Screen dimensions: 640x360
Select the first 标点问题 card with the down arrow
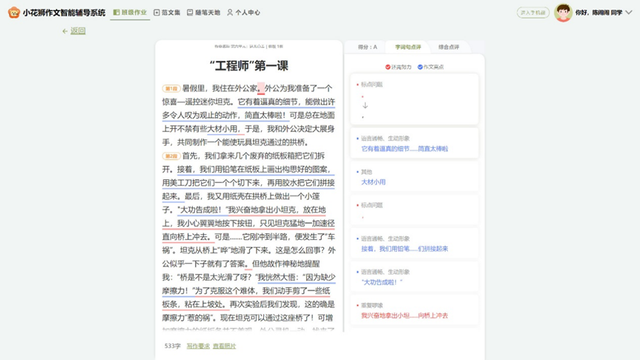coord(414,99)
